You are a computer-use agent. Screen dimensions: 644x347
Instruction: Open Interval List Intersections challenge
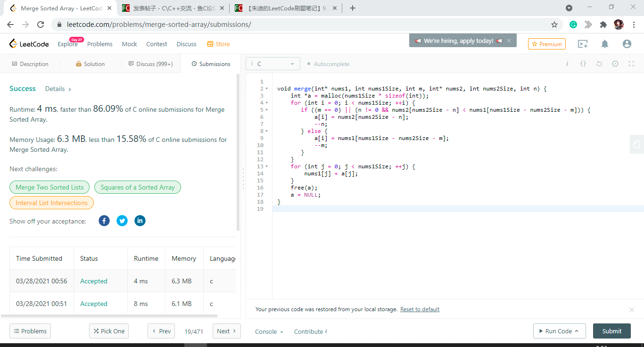(x=51, y=203)
